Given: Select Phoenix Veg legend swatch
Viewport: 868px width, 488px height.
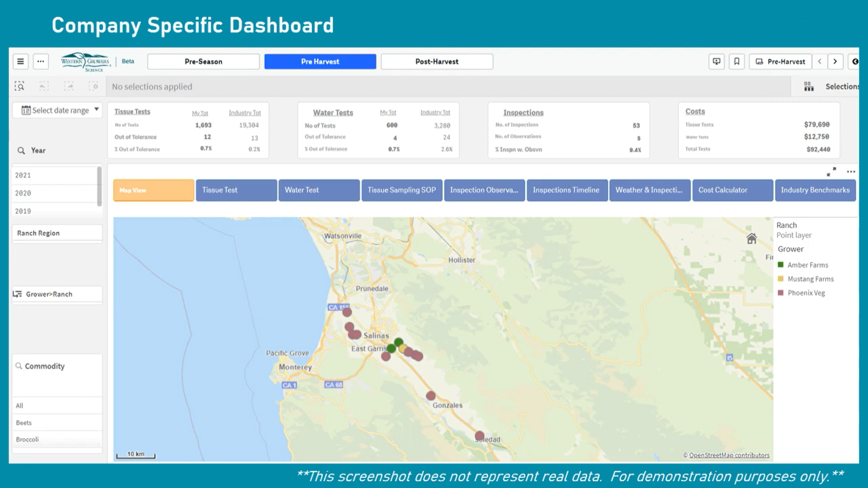Looking at the screenshot, I should (781, 293).
